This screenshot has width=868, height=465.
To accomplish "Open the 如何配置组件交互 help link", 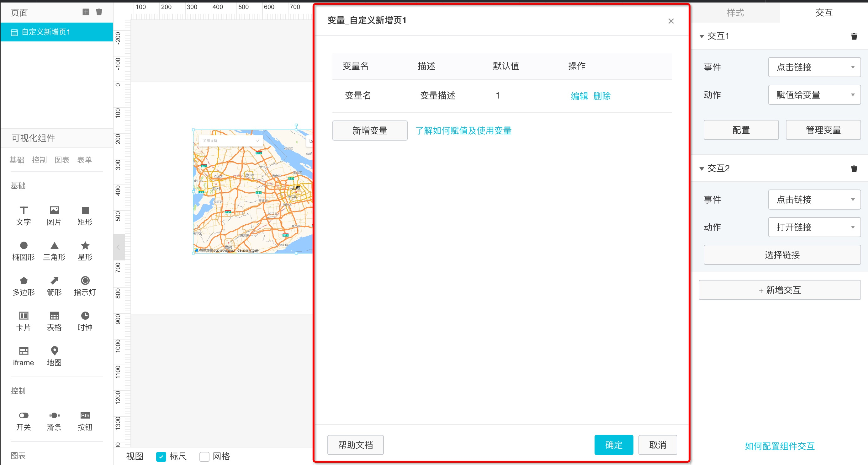I will [x=779, y=446].
